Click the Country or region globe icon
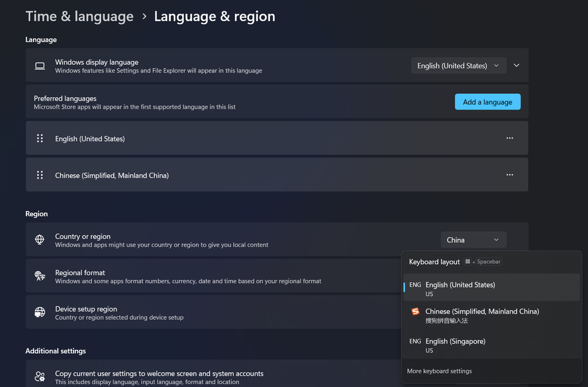The height and width of the screenshot is (387, 588). point(40,240)
